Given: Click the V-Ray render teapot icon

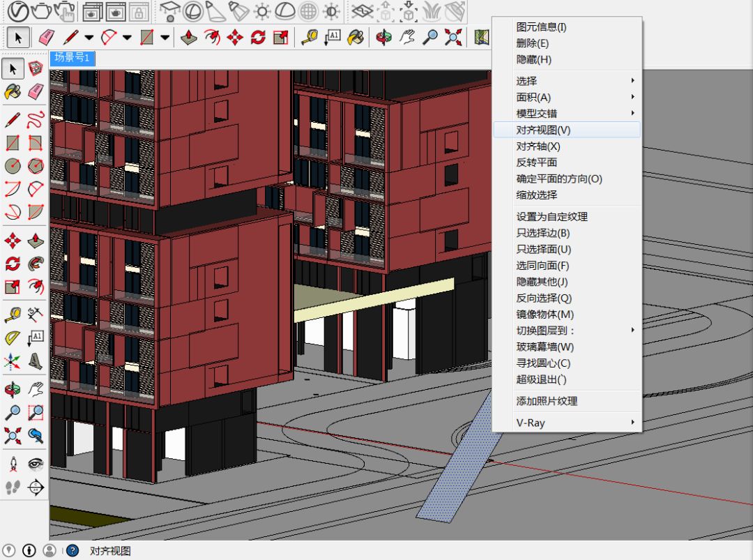Looking at the screenshot, I should pyautogui.click(x=41, y=11).
